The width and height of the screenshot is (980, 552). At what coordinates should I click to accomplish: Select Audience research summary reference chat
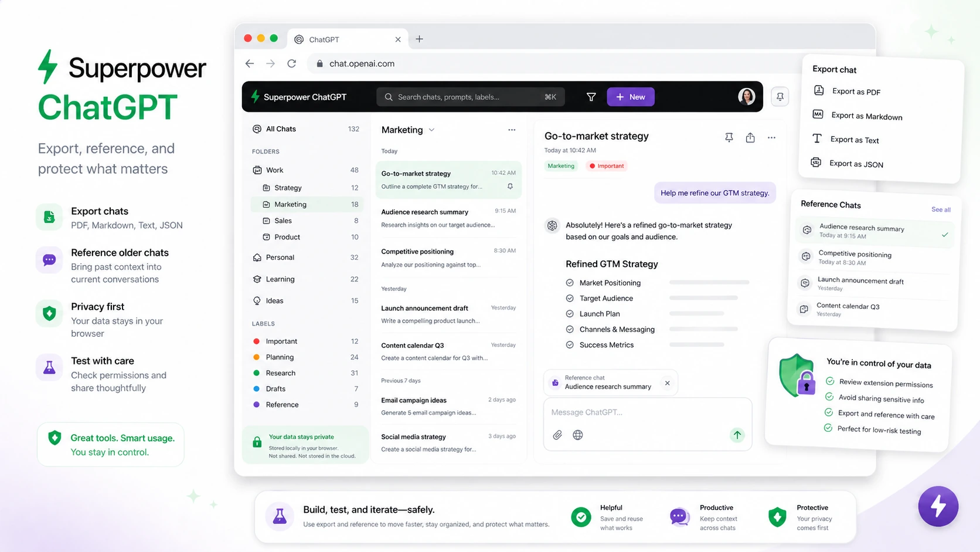pyautogui.click(x=875, y=231)
